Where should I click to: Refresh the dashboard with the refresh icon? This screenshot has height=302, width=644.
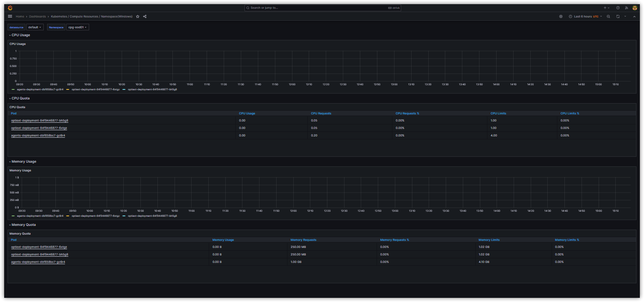point(617,16)
